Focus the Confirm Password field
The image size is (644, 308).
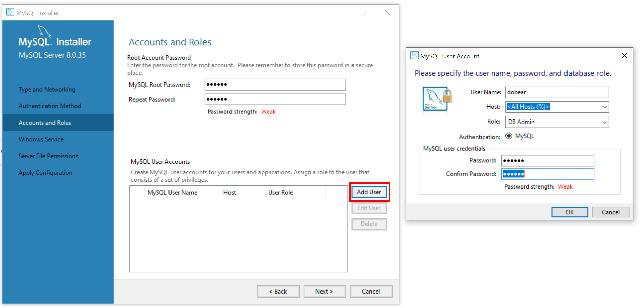(548, 174)
